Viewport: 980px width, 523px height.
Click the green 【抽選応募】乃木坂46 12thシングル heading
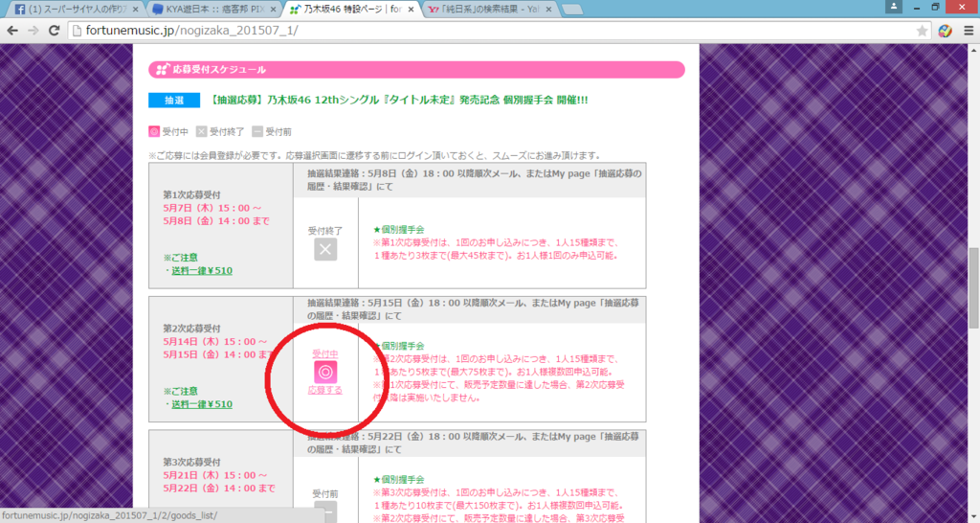tap(397, 100)
